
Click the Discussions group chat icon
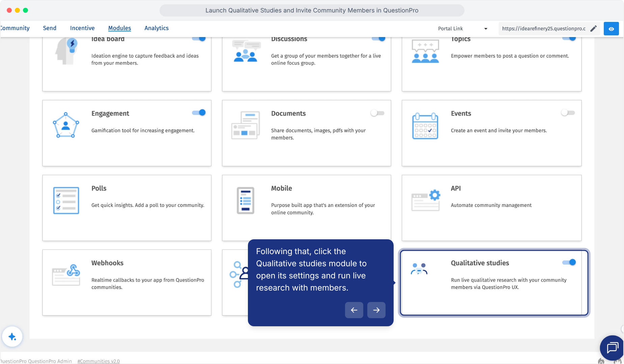click(246, 51)
